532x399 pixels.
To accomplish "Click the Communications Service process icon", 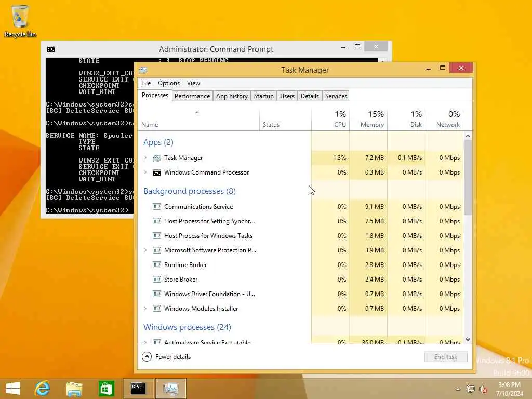I will [x=157, y=207].
